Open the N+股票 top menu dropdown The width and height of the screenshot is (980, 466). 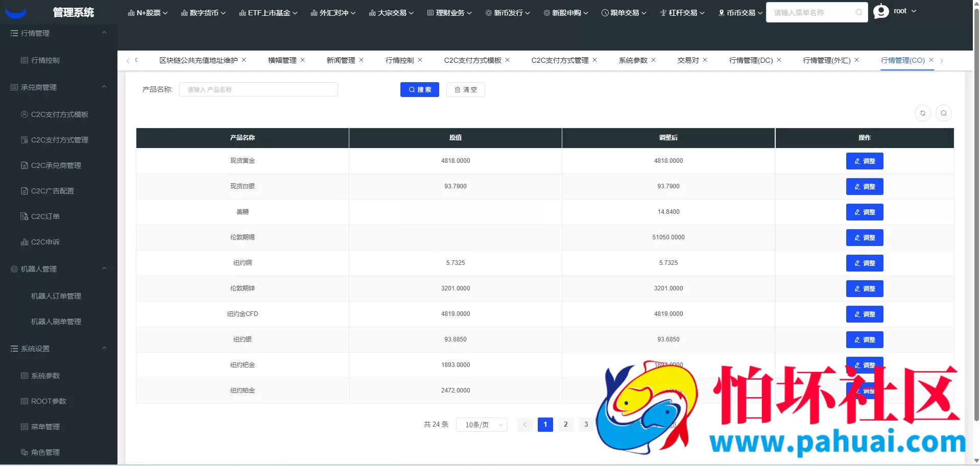click(x=148, y=13)
